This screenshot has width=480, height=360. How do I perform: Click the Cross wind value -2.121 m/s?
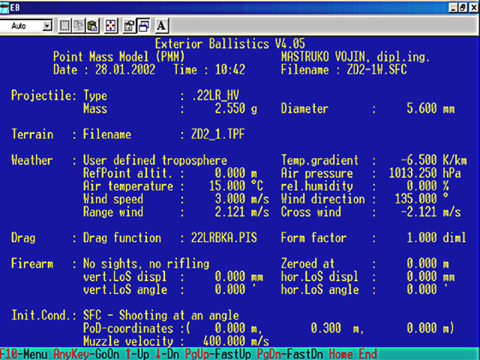(431, 212)
